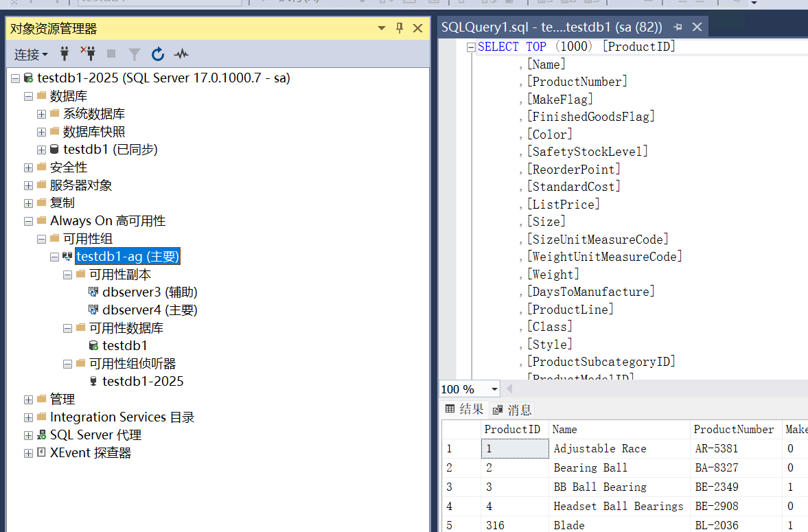This screenshot has width=808, height=532.
Task: Expand the 系统数据库 folder
Action: tap(41, 114)
